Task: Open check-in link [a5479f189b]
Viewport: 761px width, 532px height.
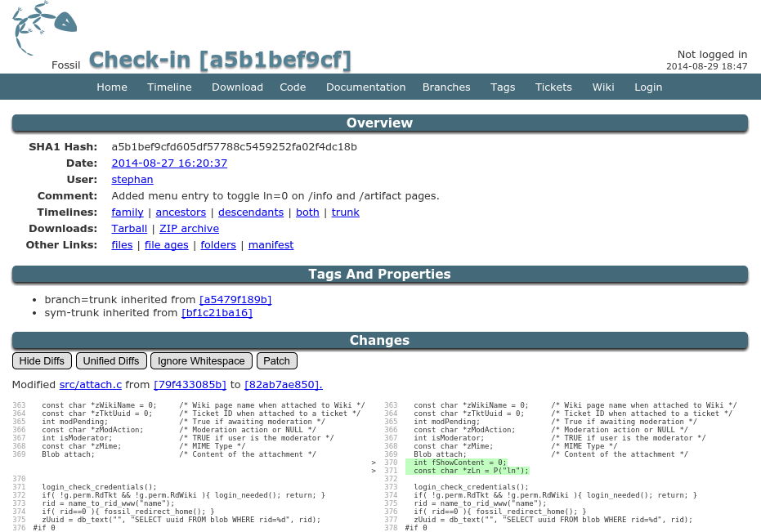Action: [x=235, y=299]
